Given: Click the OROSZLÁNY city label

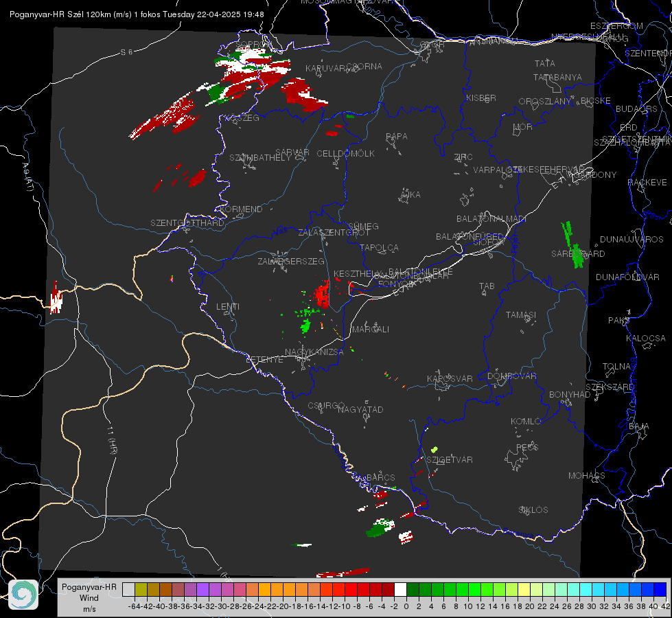Looking at the screenshot, I should (545, 101).
